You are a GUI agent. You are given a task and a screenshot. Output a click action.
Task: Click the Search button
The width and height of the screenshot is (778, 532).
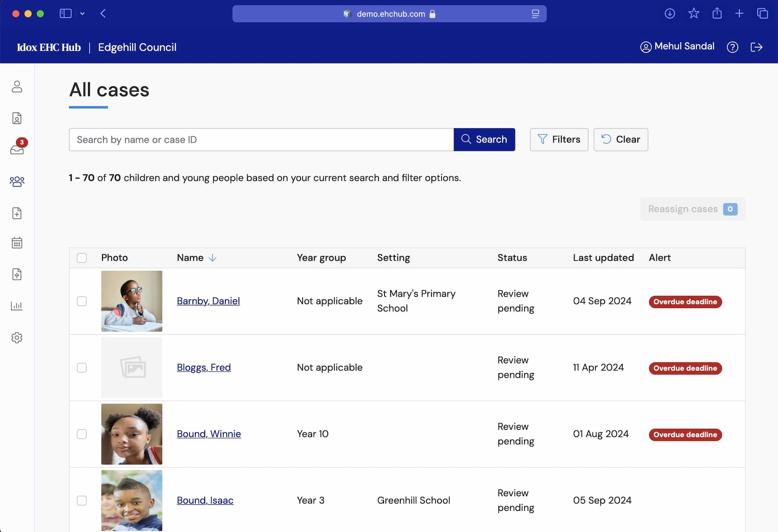[484, 140]
